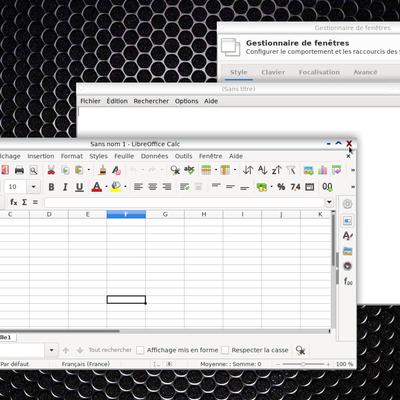Click Format as Percent icon
Image resolution: width=400 pixels, height=400 pixels.
[x=281, y=187]
